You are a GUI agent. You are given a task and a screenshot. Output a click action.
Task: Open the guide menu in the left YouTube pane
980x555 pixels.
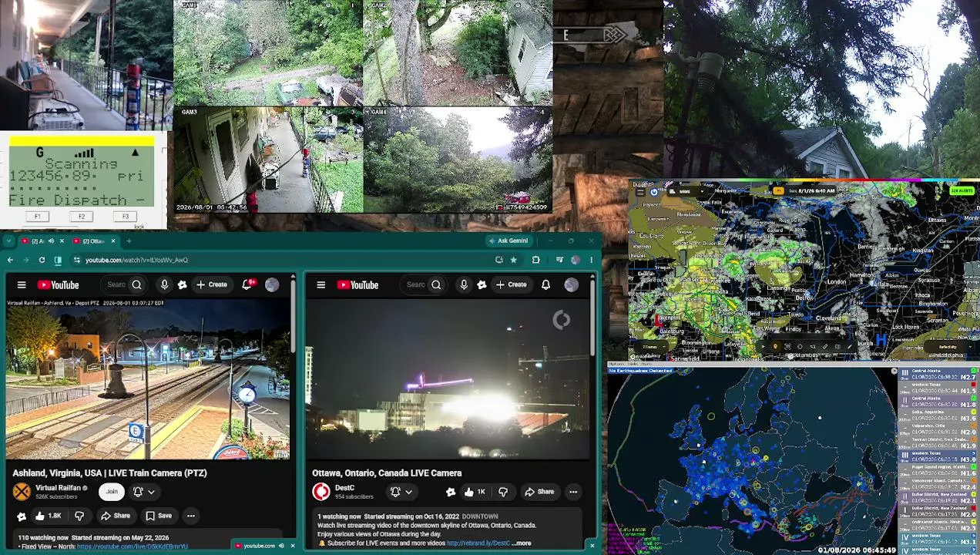pyautogui.click(x=22, y=285)
